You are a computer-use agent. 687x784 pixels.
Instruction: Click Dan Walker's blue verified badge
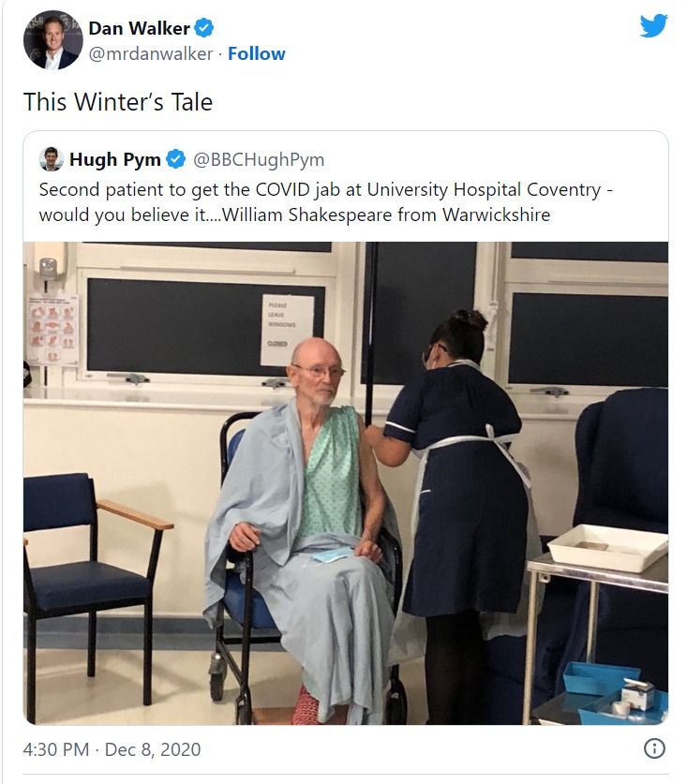(204, 28)
